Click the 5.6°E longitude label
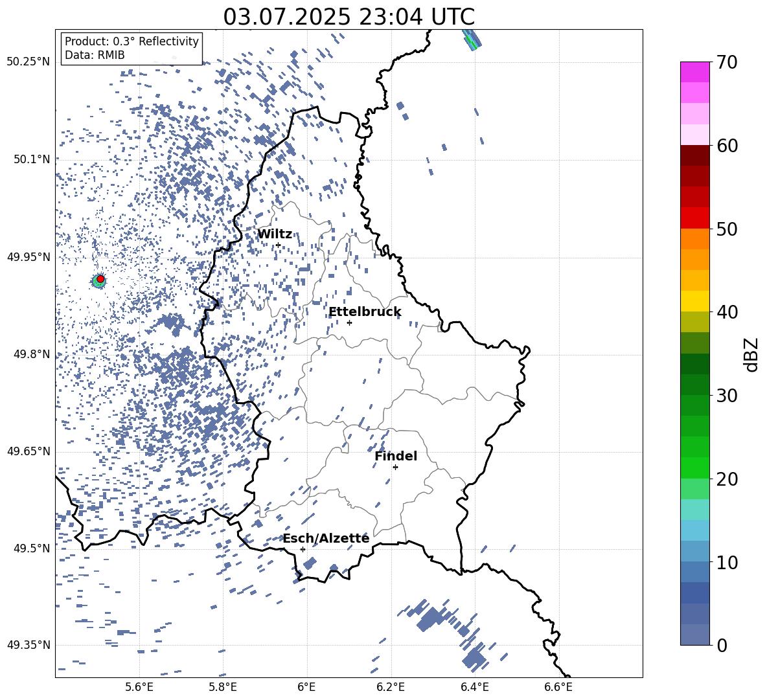The width and height of the screenshot is (767, 700). (x=139, y=687)
